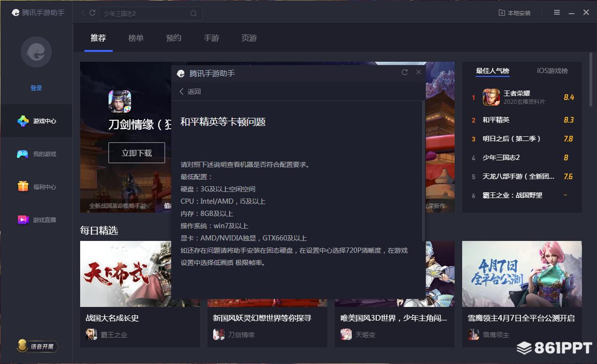The image size is (597, 364).
Task: Click the user avatar in the sidebar
Action: pos(36,52)
